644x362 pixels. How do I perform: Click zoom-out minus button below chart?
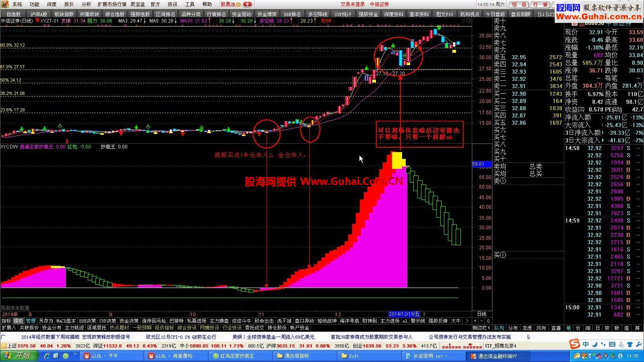[x=482, y=321]
